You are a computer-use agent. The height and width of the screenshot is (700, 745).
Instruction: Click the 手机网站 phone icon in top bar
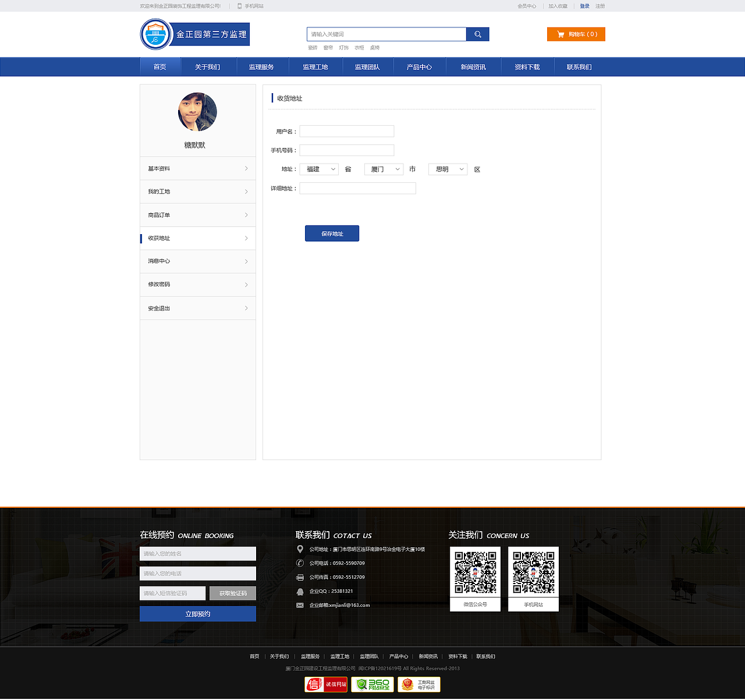pos(239,6)
